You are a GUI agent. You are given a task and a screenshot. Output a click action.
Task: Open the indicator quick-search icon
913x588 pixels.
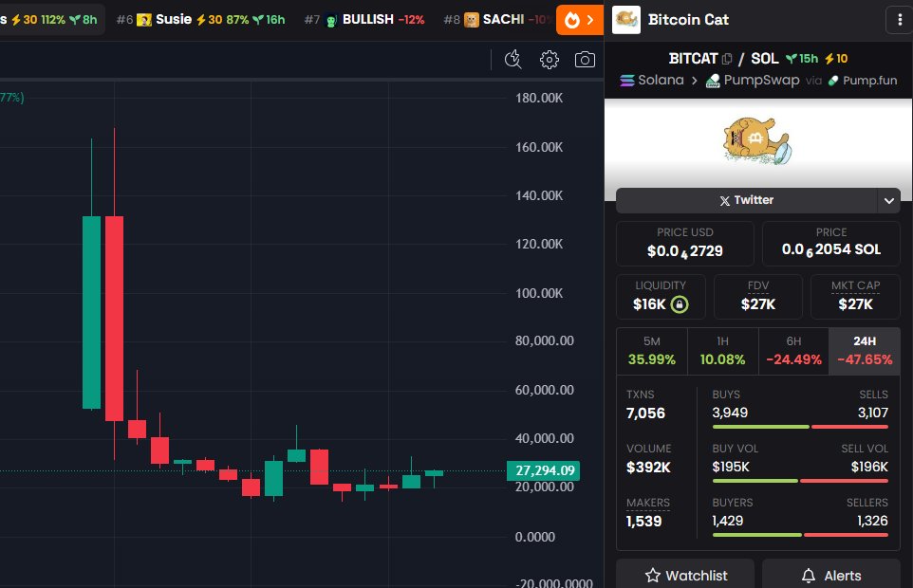pyautogui.click(x=513, y=60)
